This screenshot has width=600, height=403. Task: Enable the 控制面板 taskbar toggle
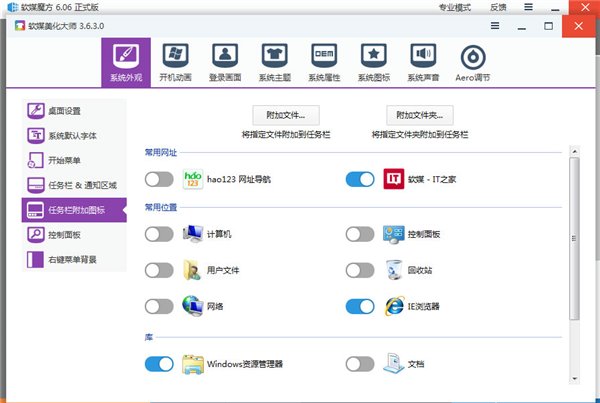pyautogui.click(x=360, y=234)
